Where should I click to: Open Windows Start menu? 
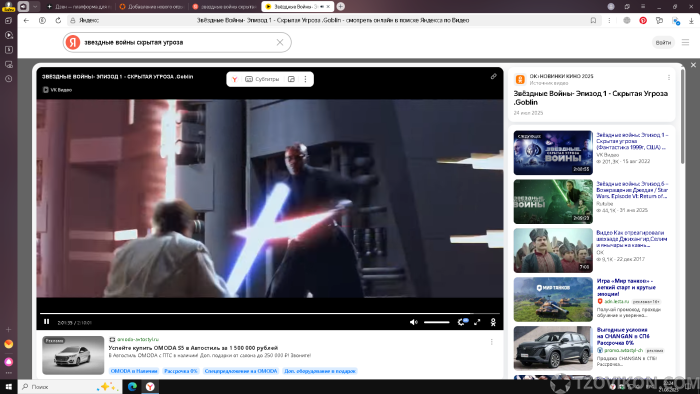(8, 386)
